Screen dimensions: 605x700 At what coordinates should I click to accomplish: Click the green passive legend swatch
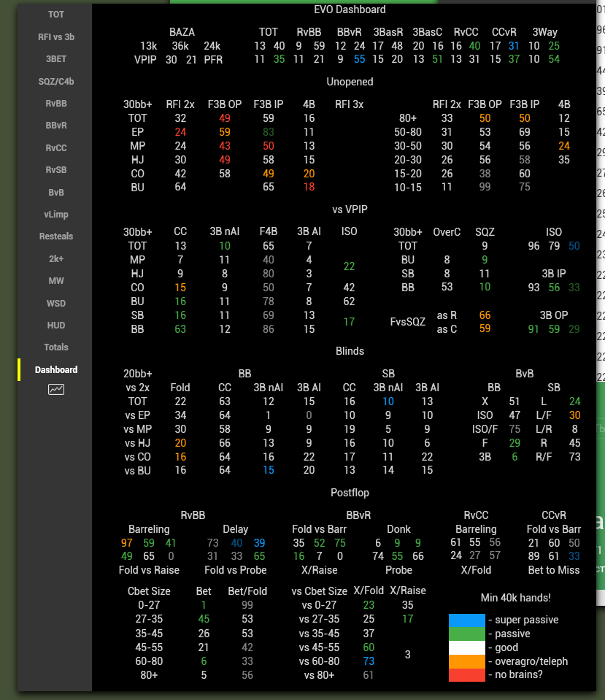466,634
